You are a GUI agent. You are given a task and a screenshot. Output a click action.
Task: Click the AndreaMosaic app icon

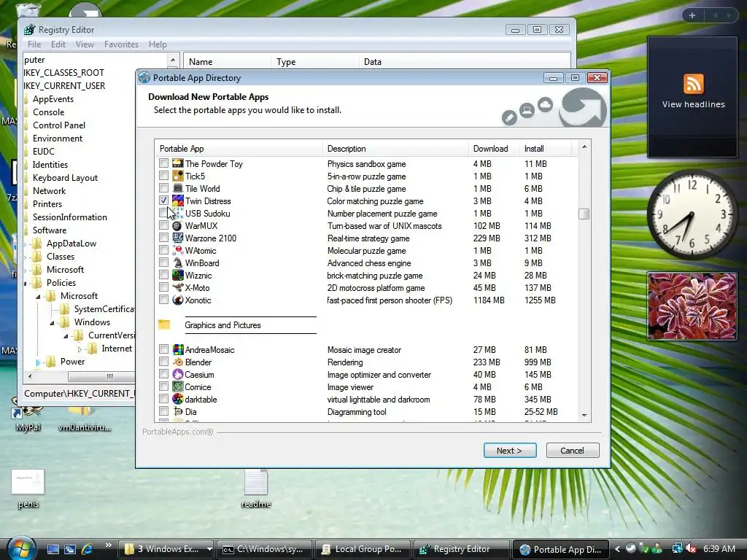[x=178, y=349]
